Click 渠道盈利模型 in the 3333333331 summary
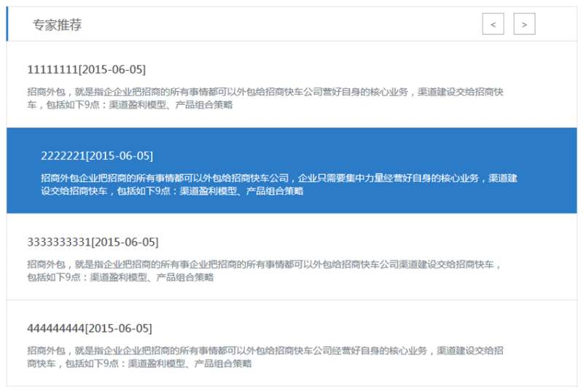 click(x=114, y=277)
